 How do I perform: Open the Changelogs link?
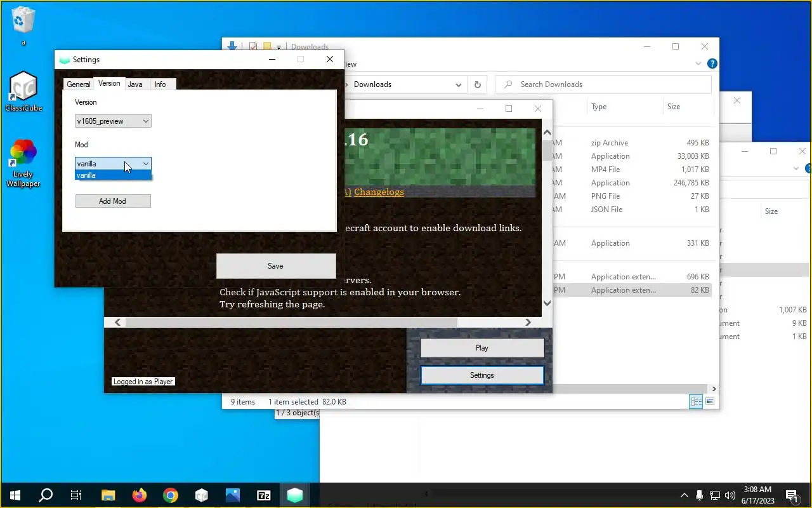379,192
